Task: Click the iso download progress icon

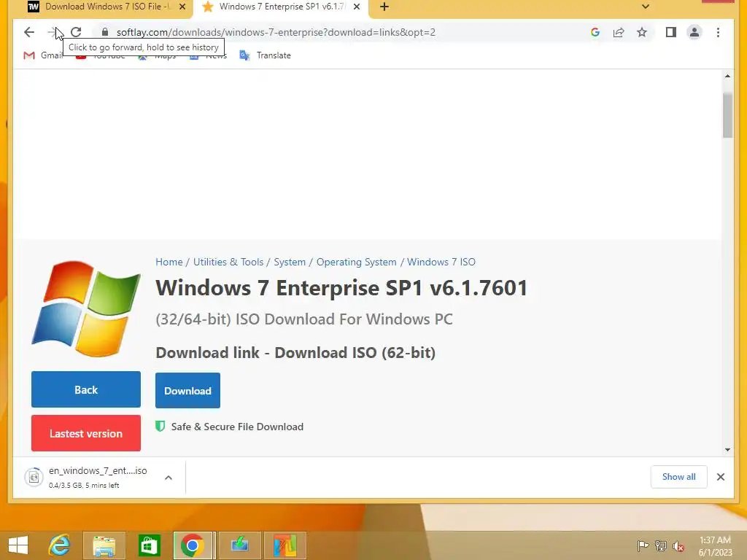Action: click(x=34, y=477)
